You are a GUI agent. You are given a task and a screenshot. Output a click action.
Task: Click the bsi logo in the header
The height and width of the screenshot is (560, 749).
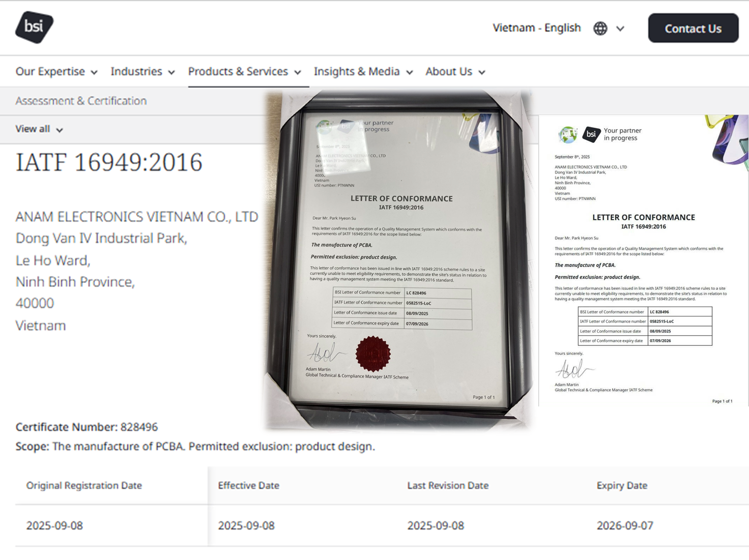tap(34, 27)
